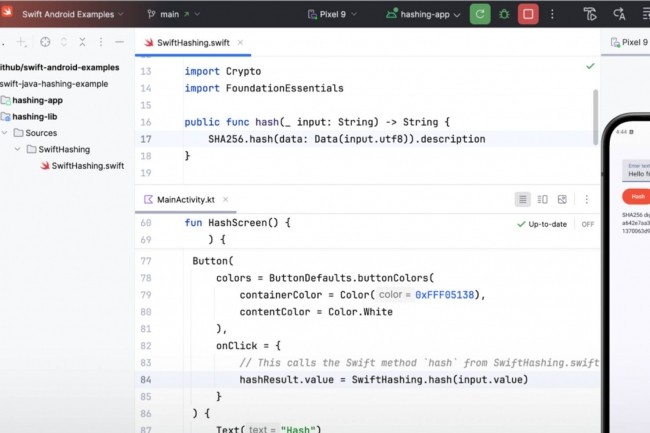Screen dimensions: 650x433
Task: Close the SwiftHashing.swift editor tab
Action: point(242,44)
